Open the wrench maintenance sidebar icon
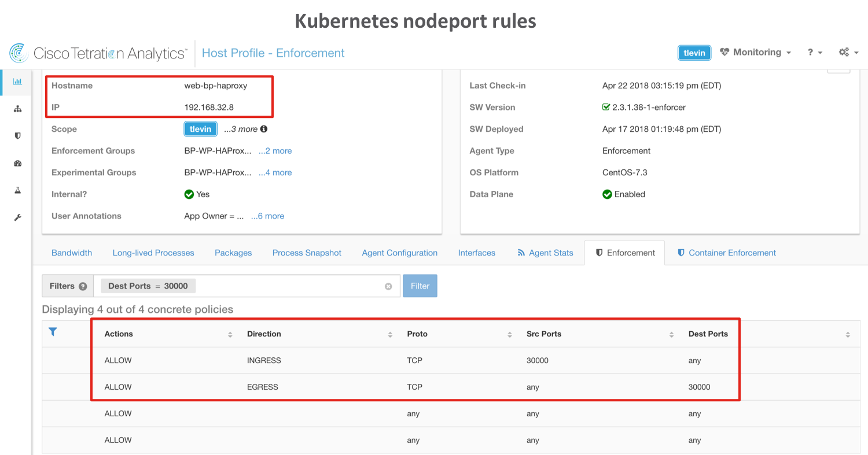 [x=17, y=217]
